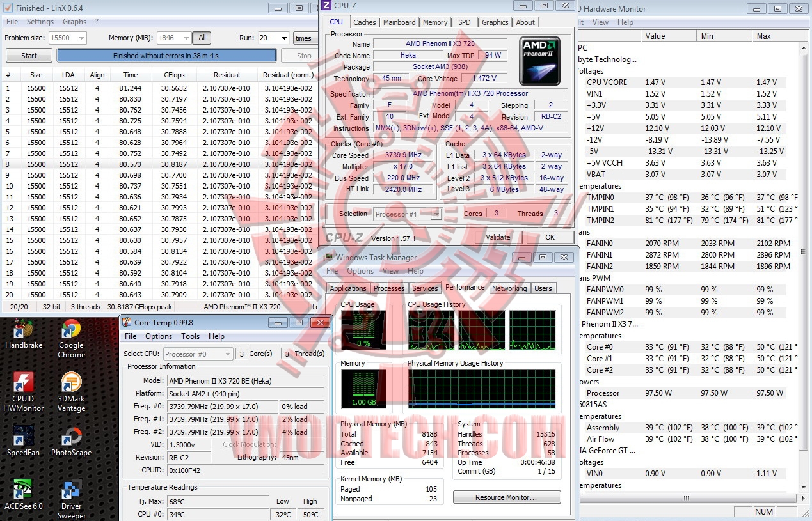
Task: Click the Driver Sweeper desktop shortcut
Action: [71, 500]
